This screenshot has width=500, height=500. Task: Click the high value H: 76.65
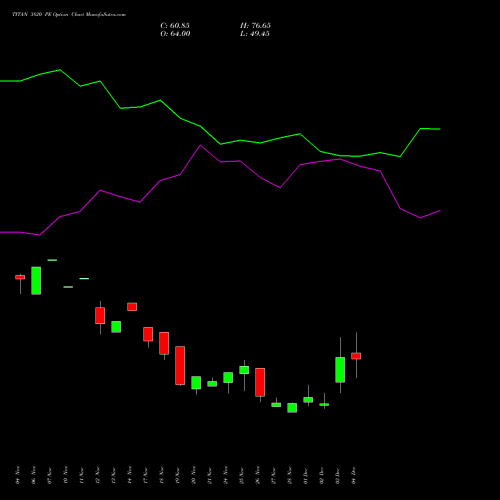tap(255, 26)
